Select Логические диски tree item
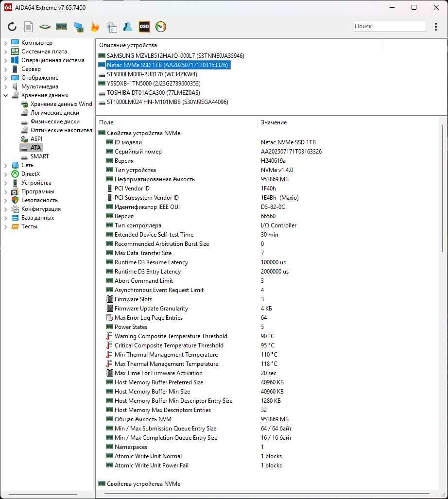Screen dimensions: 448x499 [50, 113]
